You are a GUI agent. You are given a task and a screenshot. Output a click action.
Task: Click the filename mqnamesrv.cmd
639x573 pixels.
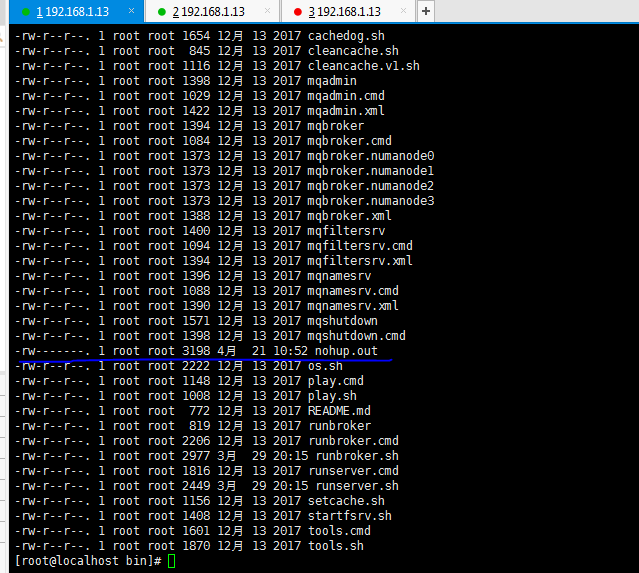(x=353, y=291)
